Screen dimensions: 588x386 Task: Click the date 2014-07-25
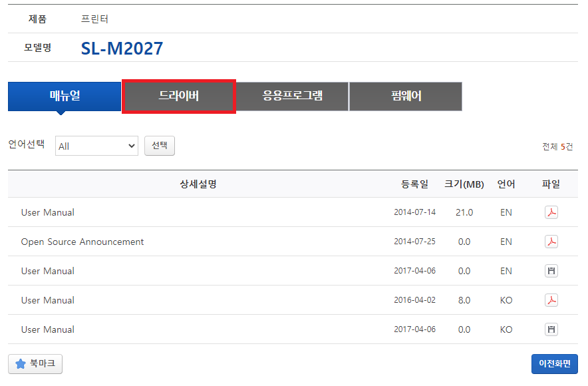tap(415, 242)
